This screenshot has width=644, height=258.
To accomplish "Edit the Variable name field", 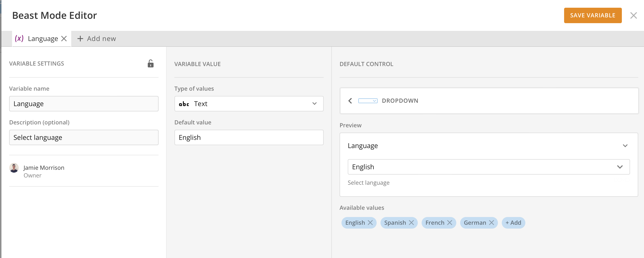I will click(84, 104).
